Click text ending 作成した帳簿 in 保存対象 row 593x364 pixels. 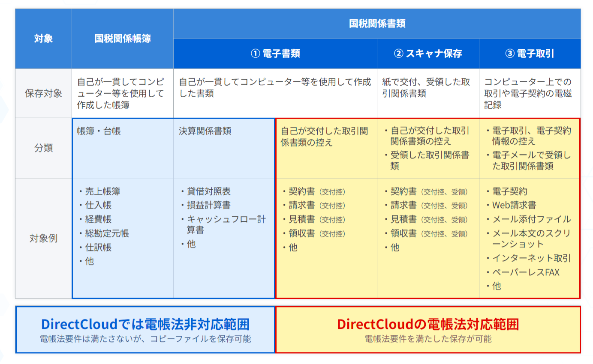120,93
